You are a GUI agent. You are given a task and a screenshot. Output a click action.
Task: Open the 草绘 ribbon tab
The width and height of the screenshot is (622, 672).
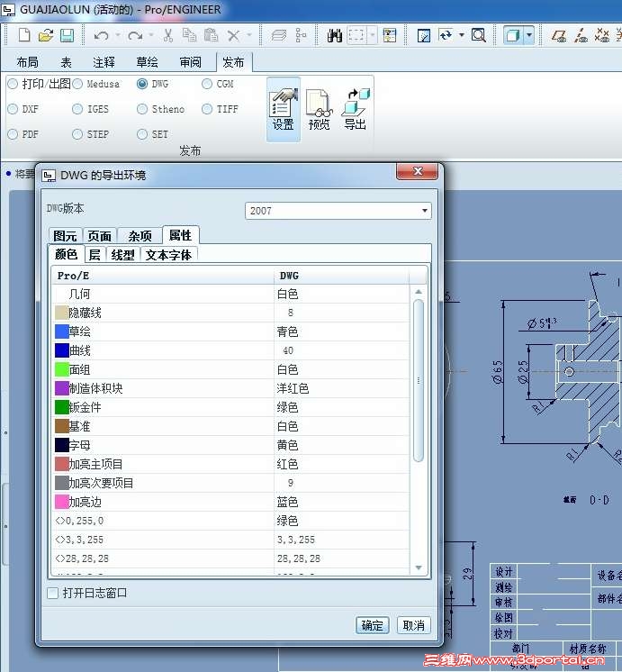[147, 62]
